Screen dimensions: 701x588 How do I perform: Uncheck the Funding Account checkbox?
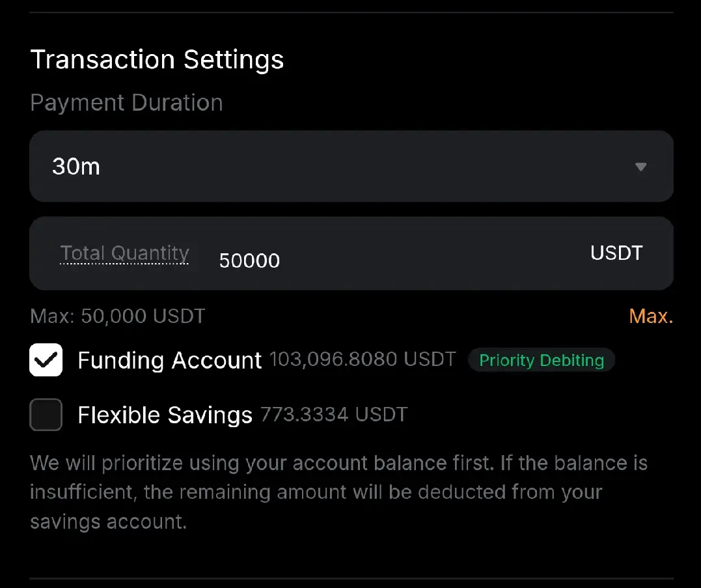tap(46, 360)
